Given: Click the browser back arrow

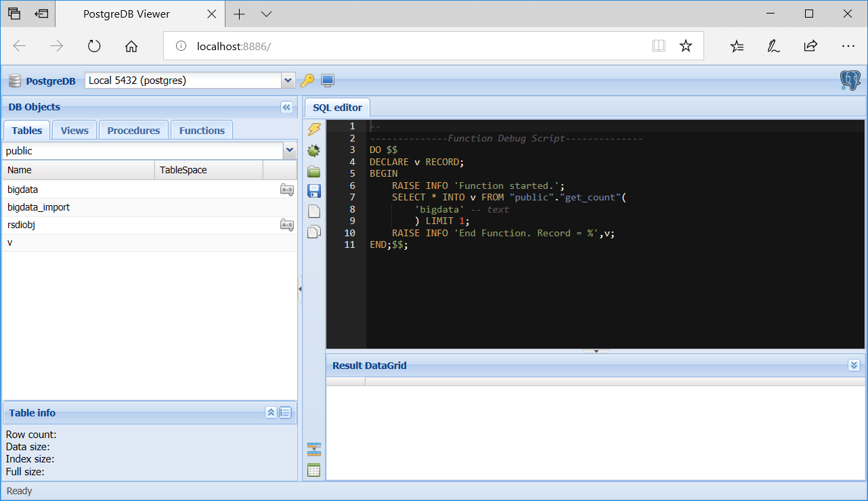Looking at the screenshot, I should tap(20, 46).
